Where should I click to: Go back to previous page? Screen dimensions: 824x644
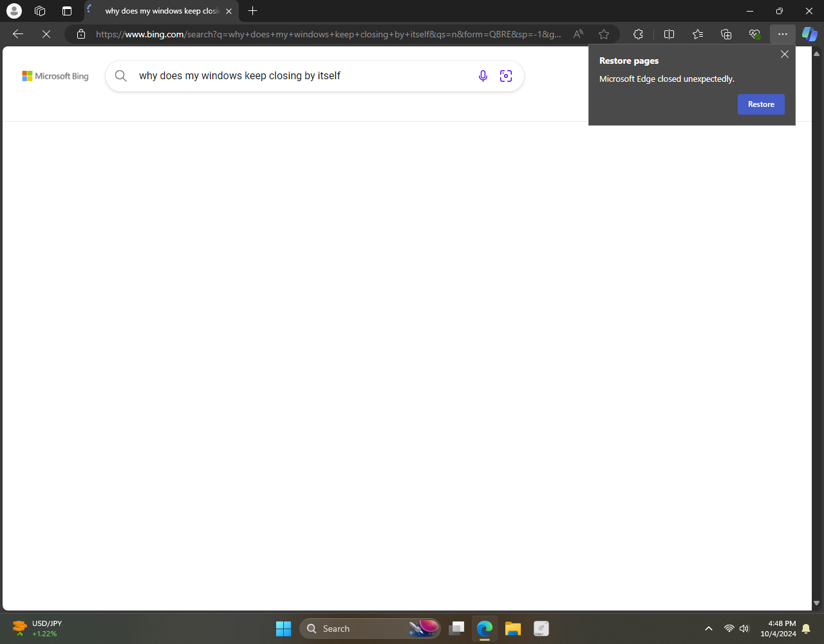point(18,34)
